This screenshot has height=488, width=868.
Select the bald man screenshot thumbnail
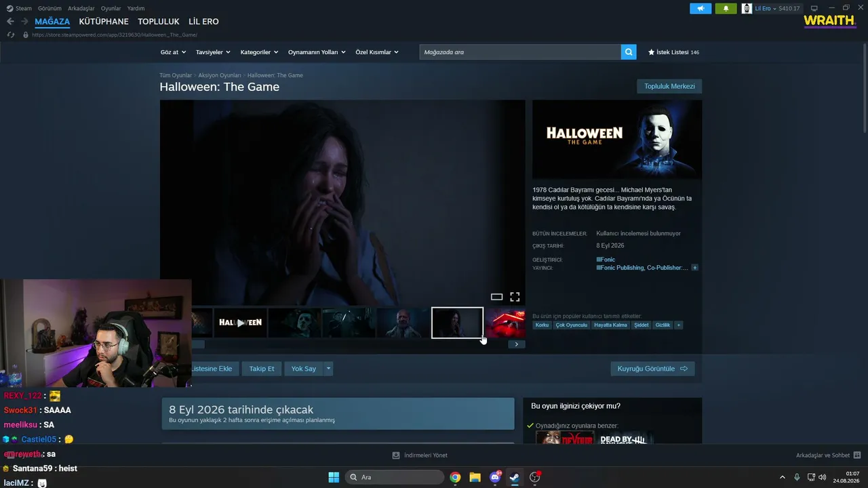[x=403, y=323]
